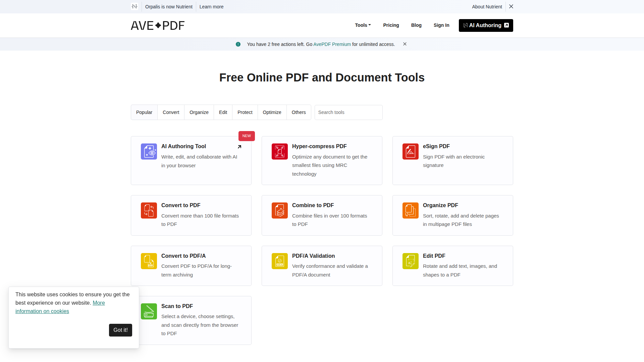Viewport: 644px width, 362px height.
Task: Focus the Search tools field
Action: click(348, 112)
